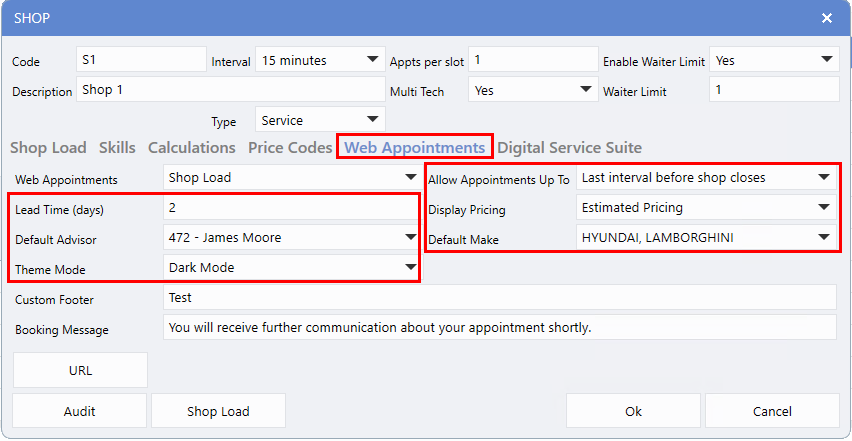The image size is (852, 441).
Task: Go to the Calculations tab
Action: (x=192, y=148)
